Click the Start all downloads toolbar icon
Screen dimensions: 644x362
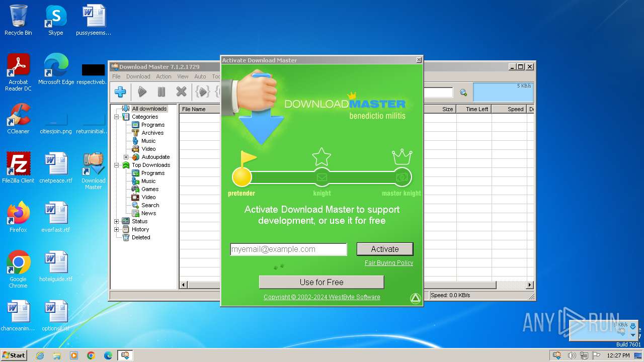point(202,92)
